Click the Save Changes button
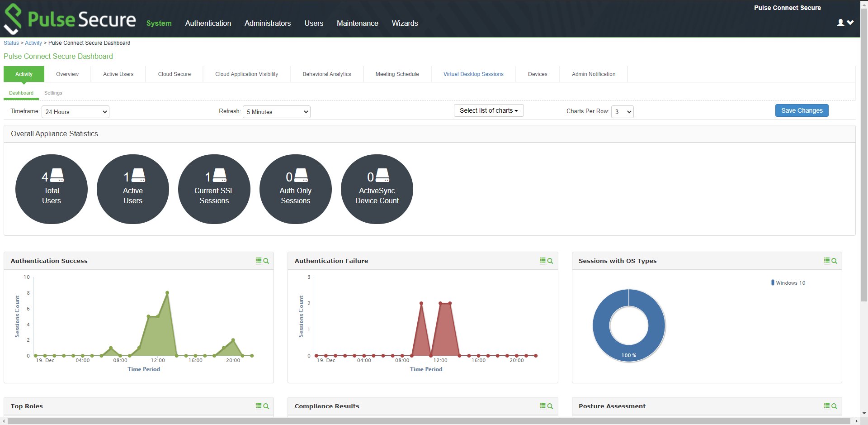This screenshot has width=868, height=425. coord(802,110)
